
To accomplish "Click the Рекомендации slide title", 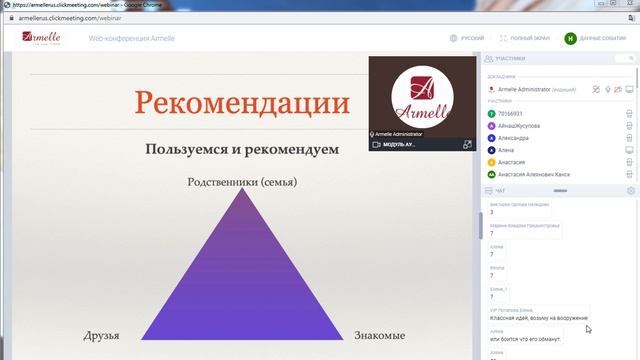I will tap(242, 102).
